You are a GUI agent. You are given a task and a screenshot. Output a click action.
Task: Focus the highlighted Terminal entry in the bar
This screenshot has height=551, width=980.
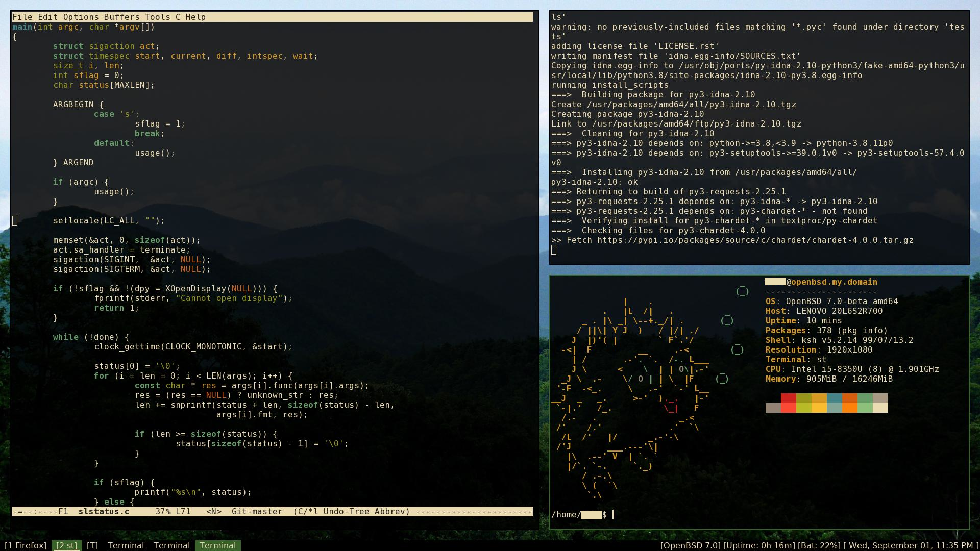218,545
